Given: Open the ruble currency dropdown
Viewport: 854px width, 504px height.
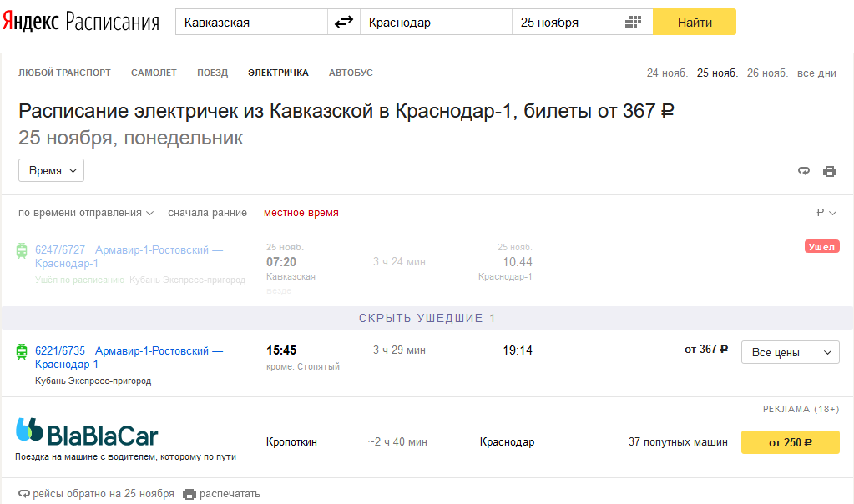Looking at the screenshot, I should click(x=826, y=213).
